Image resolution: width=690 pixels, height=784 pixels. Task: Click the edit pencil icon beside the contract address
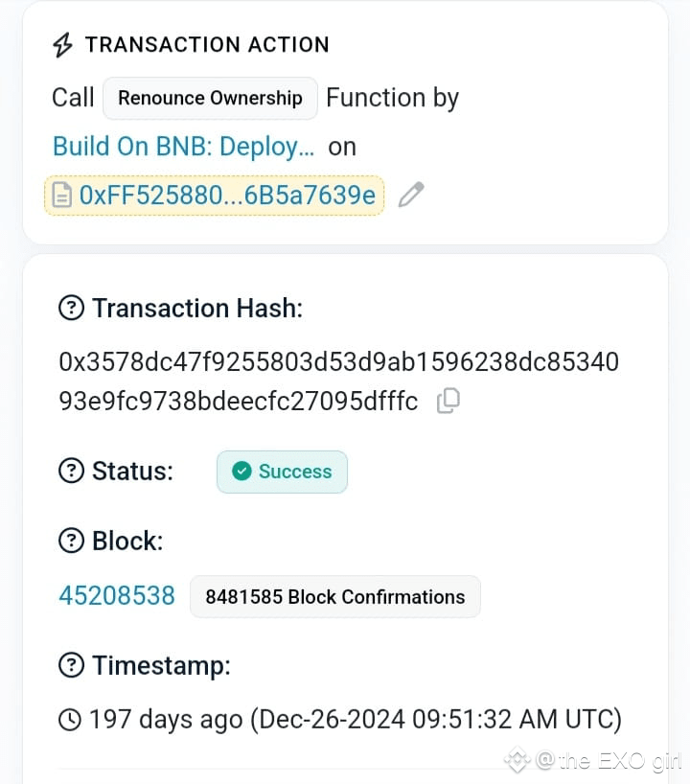(x=411, y=195)
